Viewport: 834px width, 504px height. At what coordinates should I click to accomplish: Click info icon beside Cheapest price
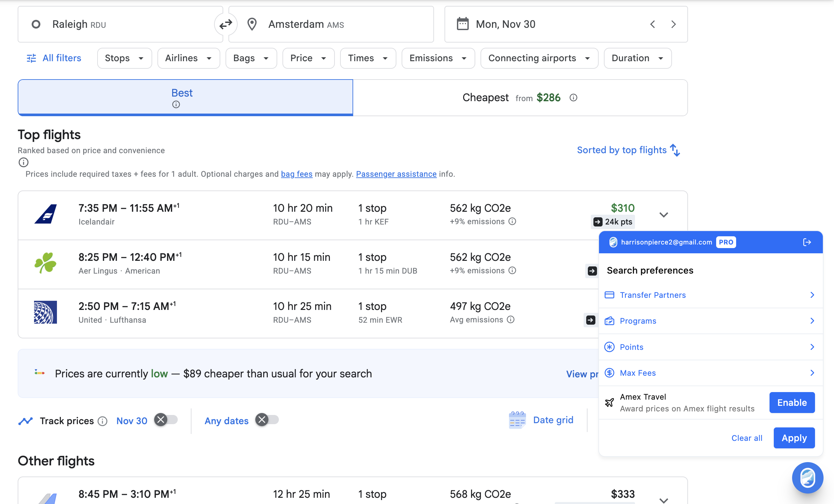(x=573, y=98)
